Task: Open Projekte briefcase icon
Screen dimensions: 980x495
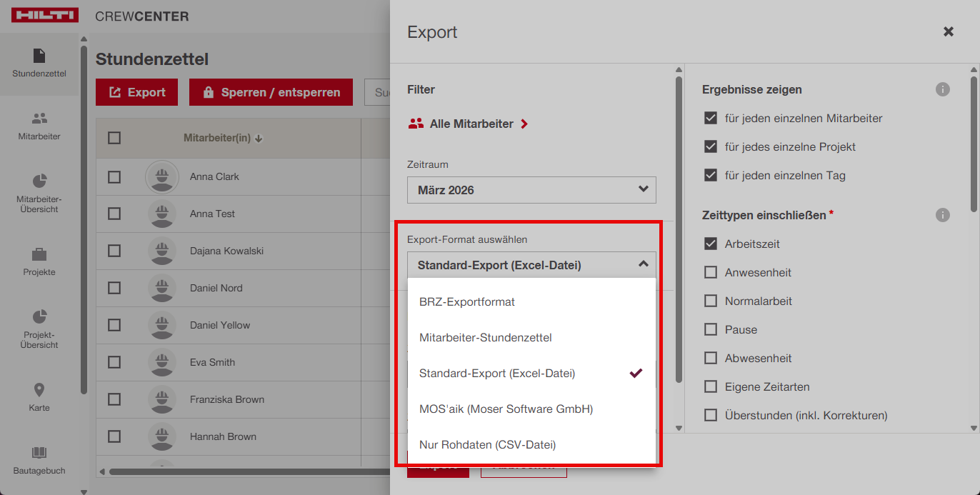Action: pyautogui.click(x=39, y=261)
